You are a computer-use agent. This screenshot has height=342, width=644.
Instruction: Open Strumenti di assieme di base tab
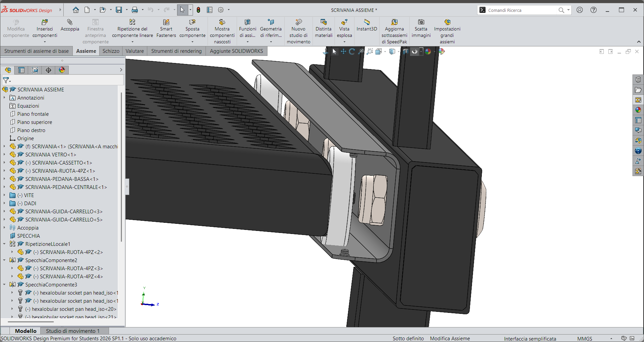(x=37, y=51)
